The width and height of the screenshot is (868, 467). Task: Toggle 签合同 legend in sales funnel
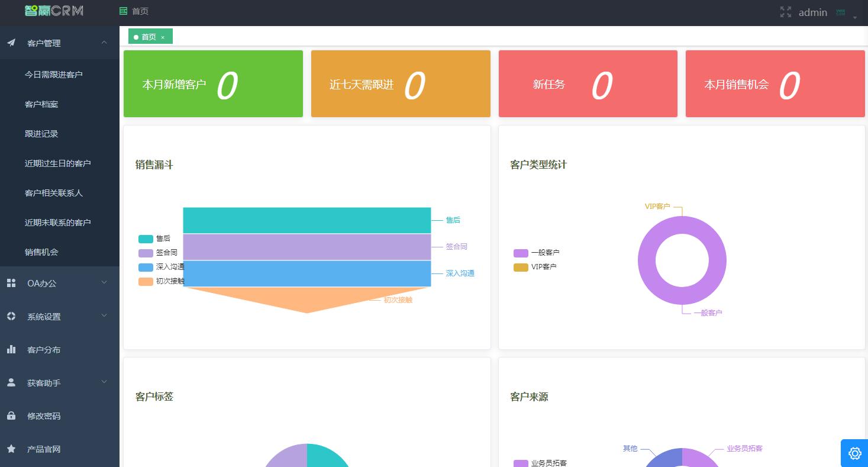pyautogui.click(x=158, y=253)
